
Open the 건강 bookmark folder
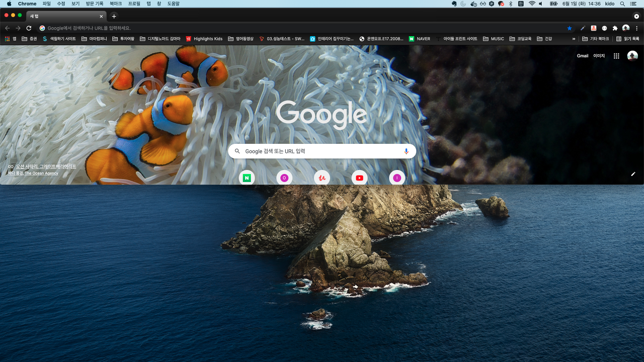click(544, 39)
